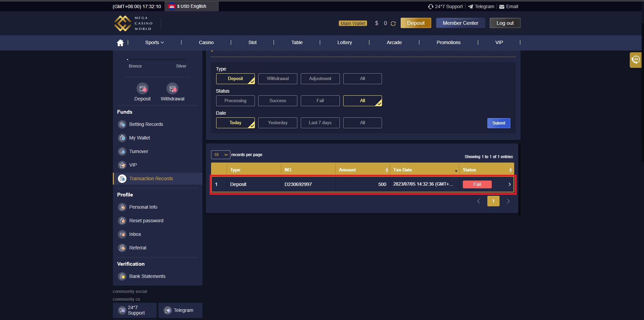Open the Deposit shortcut icon in sidebar
Screen dimensions: 644x320
click(x=142, y=89)
